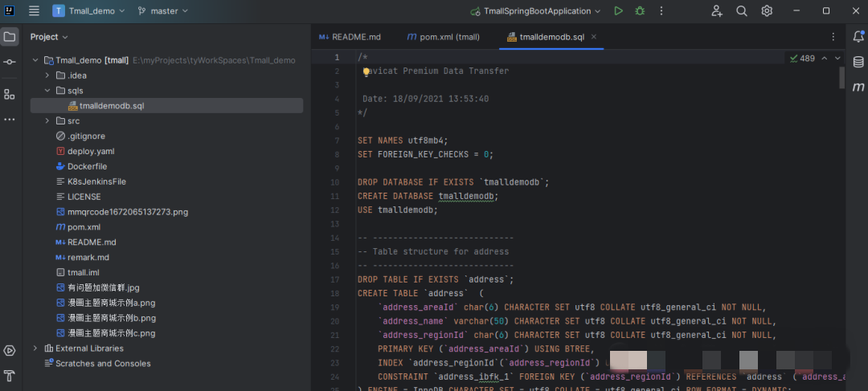Open the Project view dropdown
Viewport: 868px width, 391px height.
(49, 37)
